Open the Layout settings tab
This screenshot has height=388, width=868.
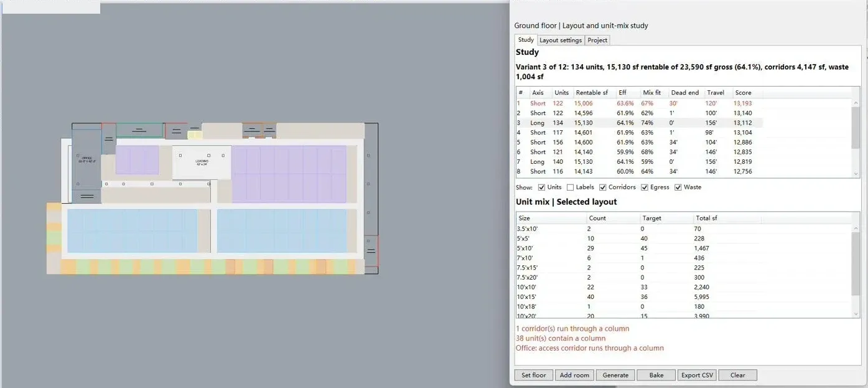(x=560, y=40)
